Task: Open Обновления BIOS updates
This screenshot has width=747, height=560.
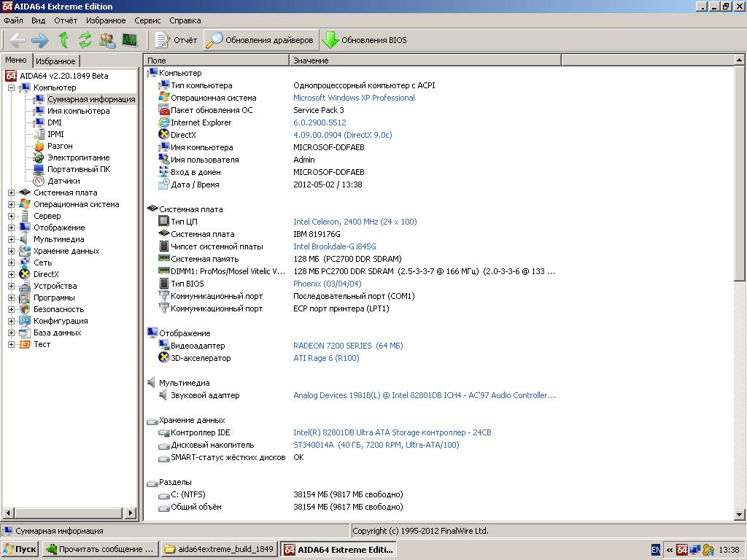Action: coord(365,41)
